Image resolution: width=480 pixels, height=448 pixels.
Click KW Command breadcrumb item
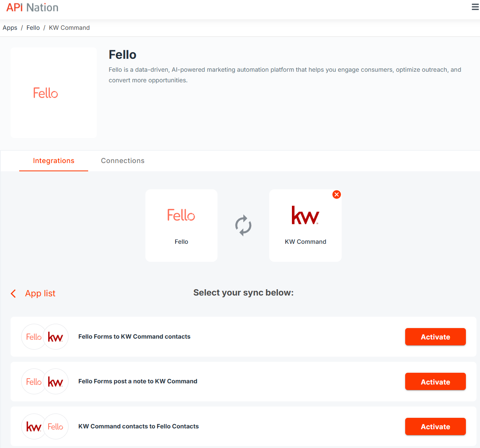click(x=69, y=28)
